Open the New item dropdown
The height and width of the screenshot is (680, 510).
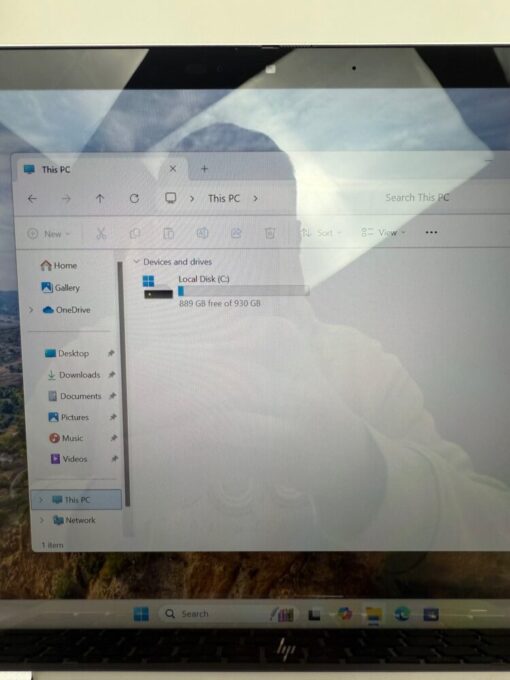coord(48,234)
